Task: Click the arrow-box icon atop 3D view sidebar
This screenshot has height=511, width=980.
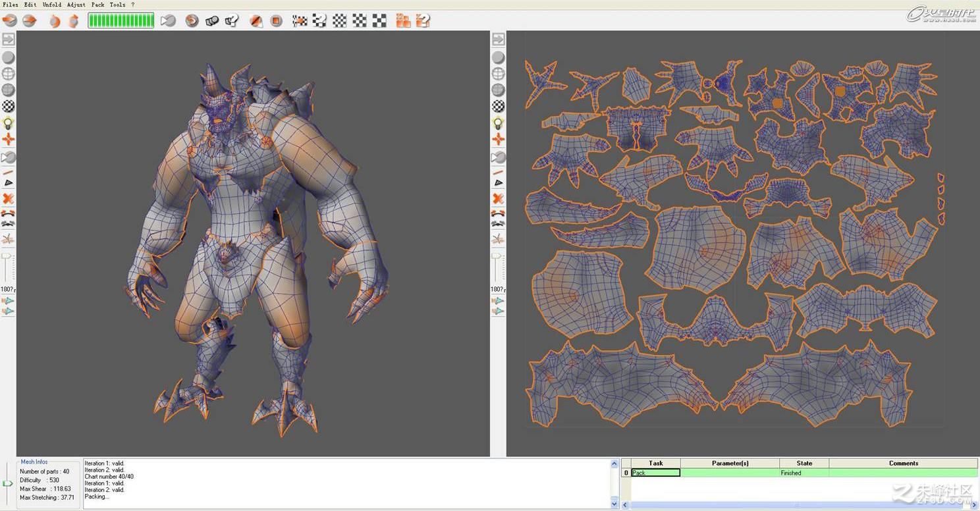Action: (x=8, y=40)
